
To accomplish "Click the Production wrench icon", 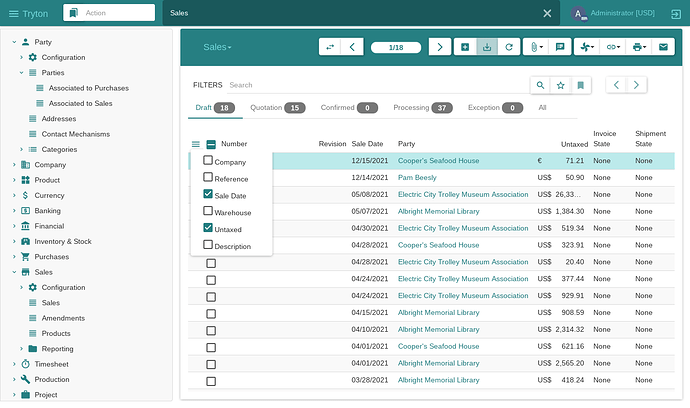I will [26, 379].
